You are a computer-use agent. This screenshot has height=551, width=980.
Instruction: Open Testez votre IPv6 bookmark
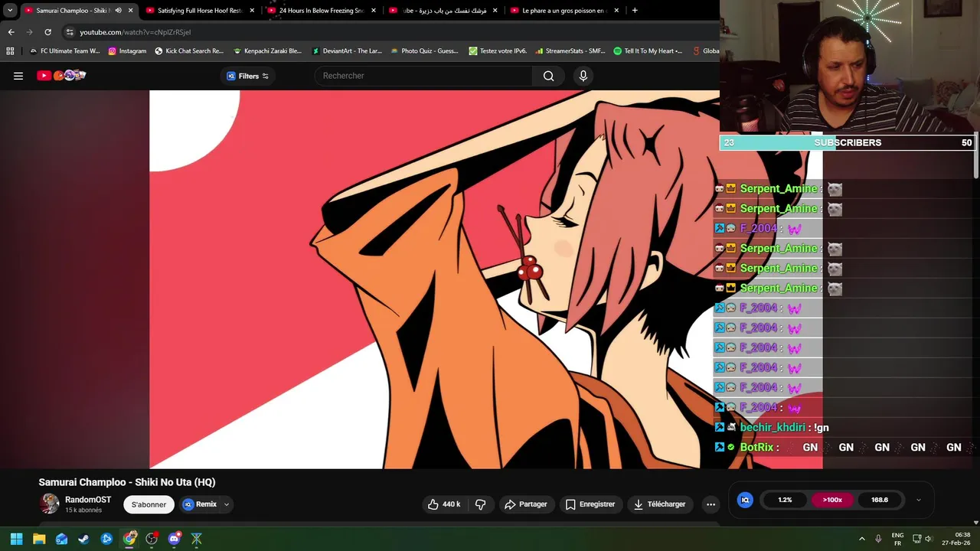pyautogui.click(x=498, y=51)
